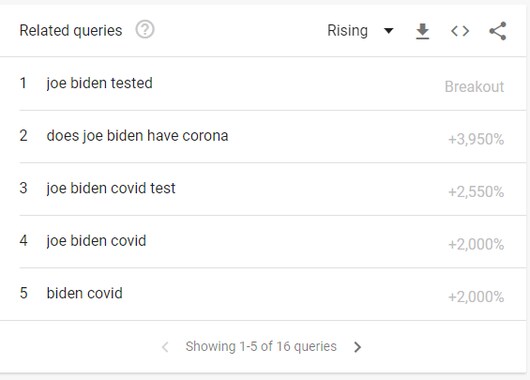Go to next page of queries

(357, 347)
